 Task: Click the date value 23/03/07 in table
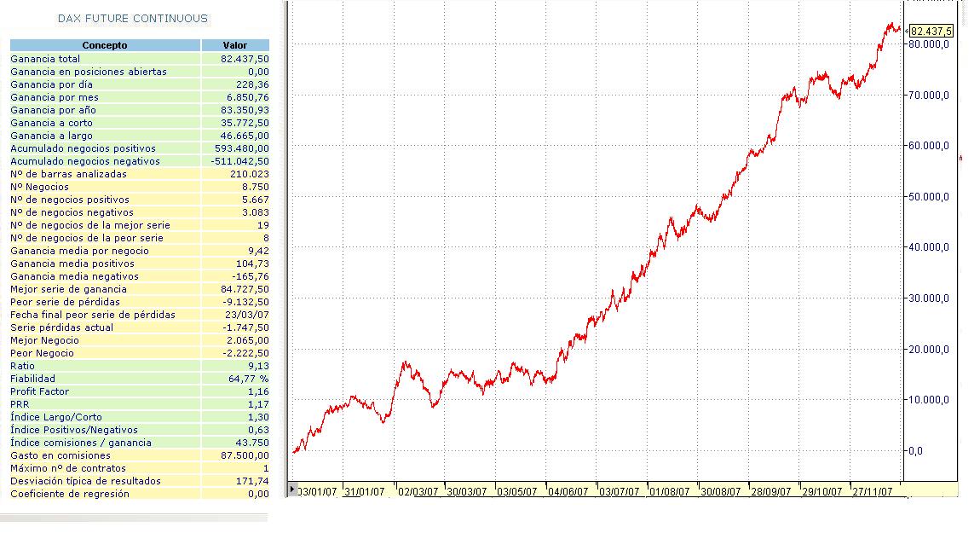click(247, 315)
